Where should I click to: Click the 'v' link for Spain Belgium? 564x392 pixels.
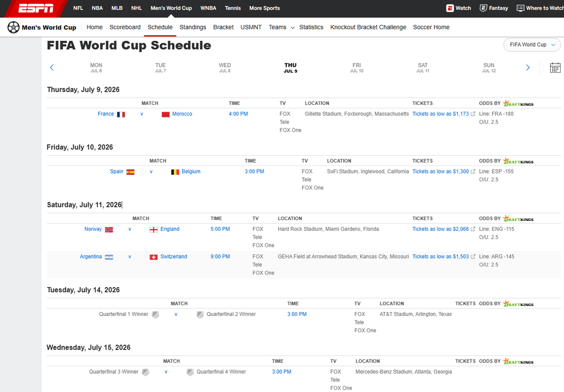(x=151, y=172)
